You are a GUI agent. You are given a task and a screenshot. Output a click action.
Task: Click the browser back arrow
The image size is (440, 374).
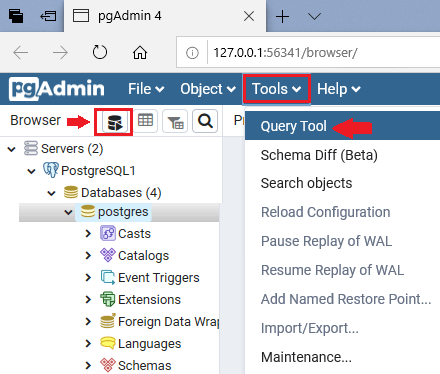tap(21, 52)
